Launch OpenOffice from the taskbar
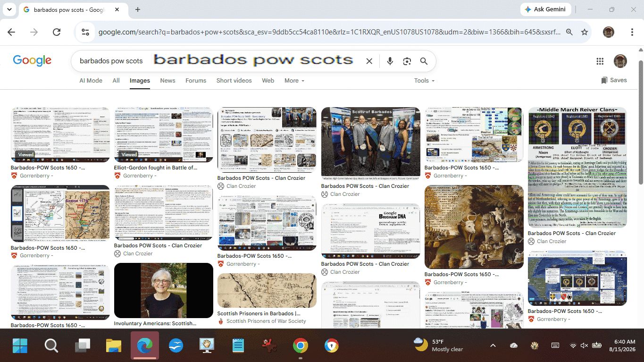644x362 pixels. 176,345
